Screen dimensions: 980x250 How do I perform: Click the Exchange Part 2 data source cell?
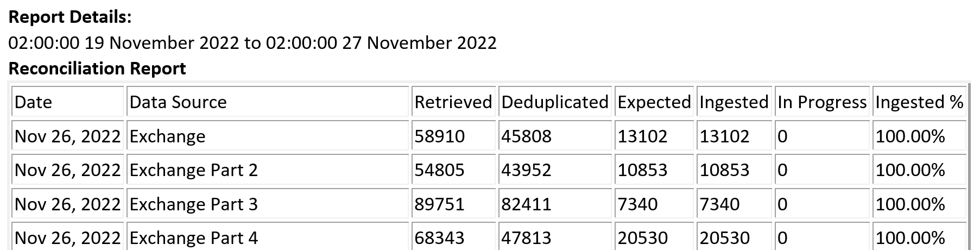[268, 170]
